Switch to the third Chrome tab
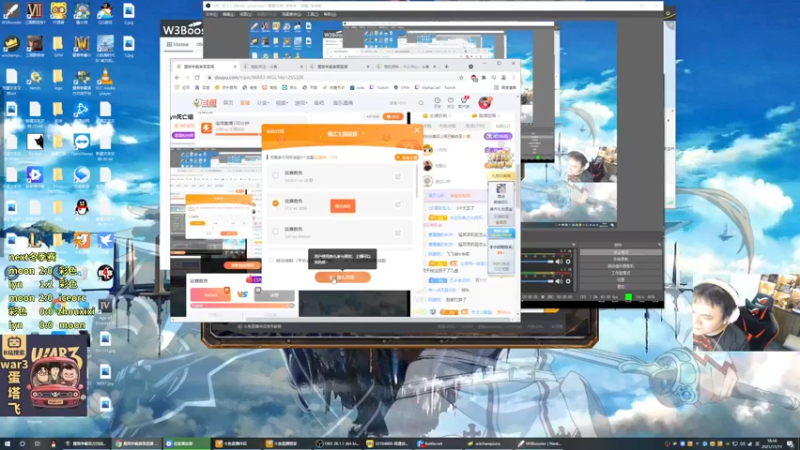This screenshot has height=450, width=800. tap(338, 67)
